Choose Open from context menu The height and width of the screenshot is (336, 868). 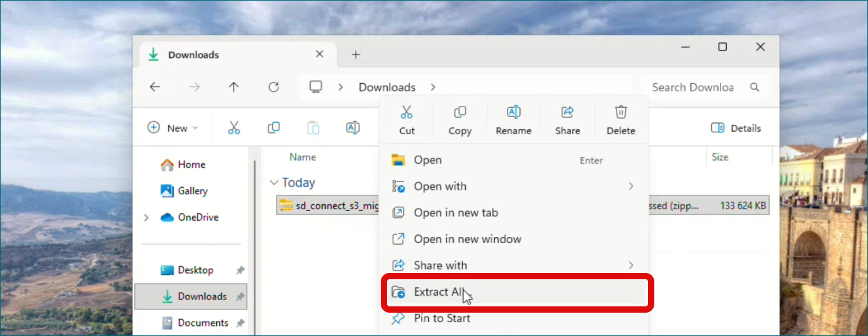tap(514, 160)
